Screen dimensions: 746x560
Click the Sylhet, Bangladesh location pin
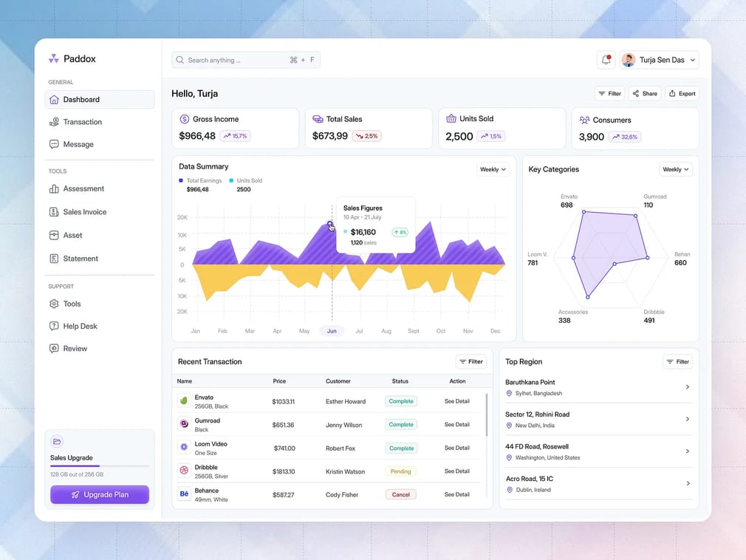[509, 394]
